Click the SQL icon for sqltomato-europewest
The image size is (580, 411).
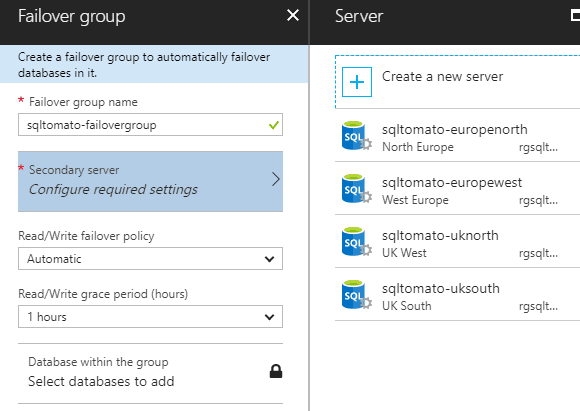pos(356,189)
